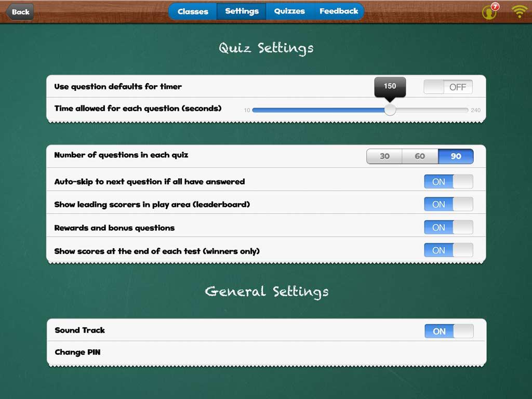Click the Quiz Settings heading
This screenshot has width=532, height=399.
(266, 48)
